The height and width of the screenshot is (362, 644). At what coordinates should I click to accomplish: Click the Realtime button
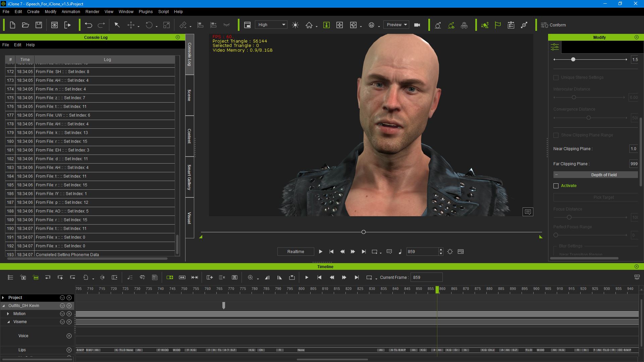pyautogui.click(x=296, y=252)
